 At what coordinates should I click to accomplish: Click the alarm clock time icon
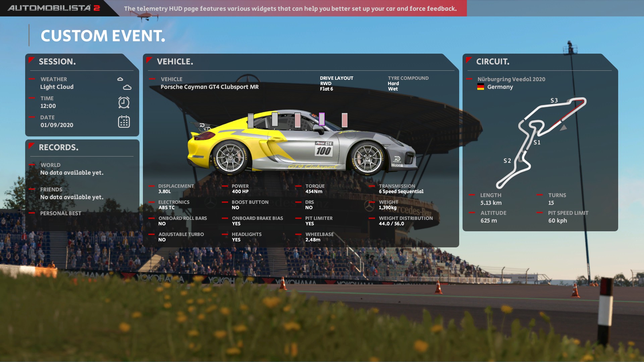click(x=124, y=103)
